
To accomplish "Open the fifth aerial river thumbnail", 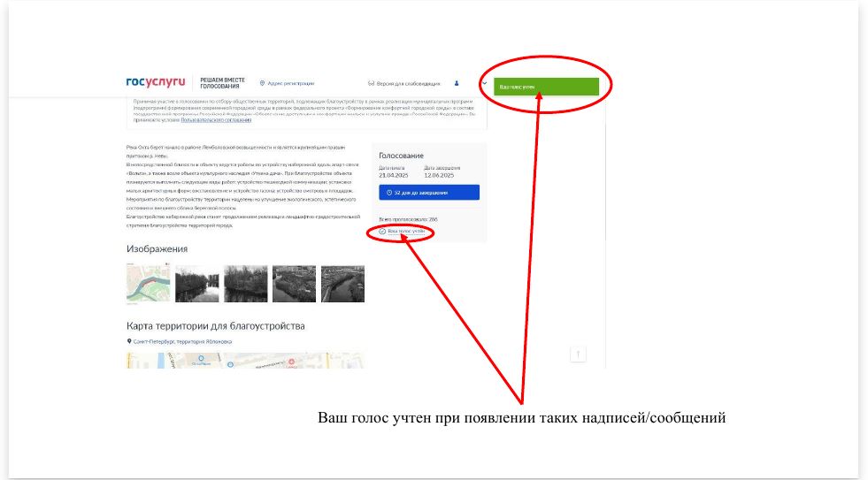I will pyautogui.click(x=342, y=284).
